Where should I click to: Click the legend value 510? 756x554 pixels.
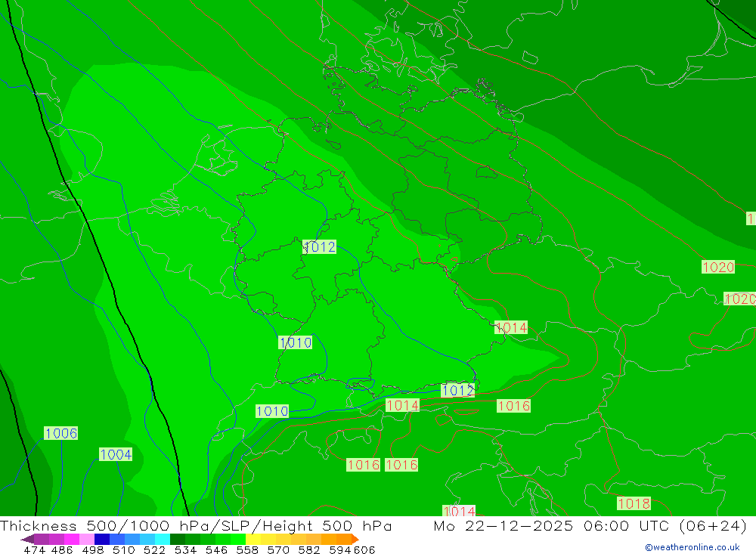click(124, 549)
